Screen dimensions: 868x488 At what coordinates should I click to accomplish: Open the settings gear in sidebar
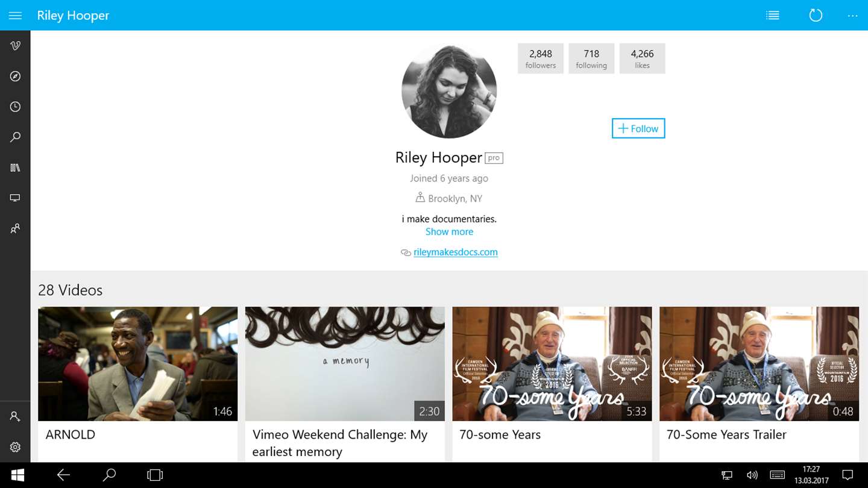tap(15, 447)
